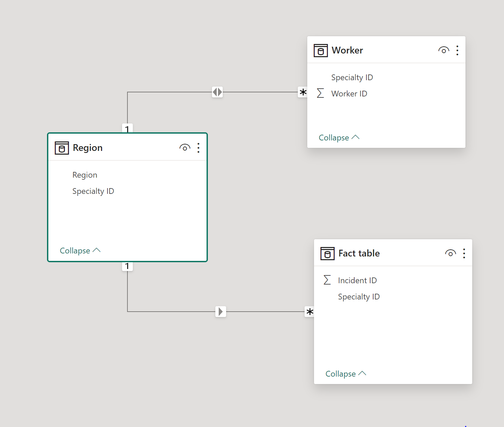
Task: Toggle visibility of the Worker table
Action: tap(444, 50)
